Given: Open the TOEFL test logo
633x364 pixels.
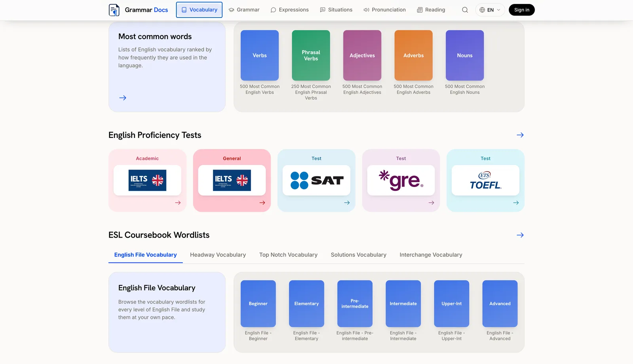Looking at the screenshot, I should (485, 180).
